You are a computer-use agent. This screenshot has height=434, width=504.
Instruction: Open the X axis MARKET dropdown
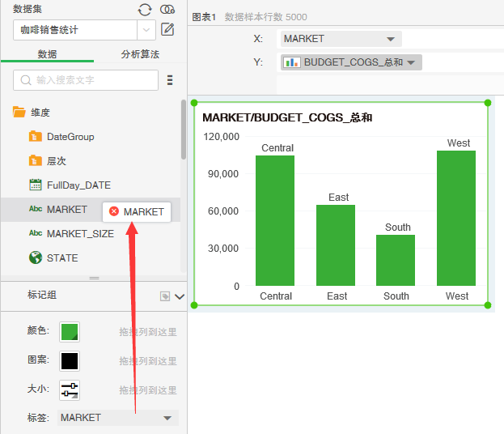391,39
